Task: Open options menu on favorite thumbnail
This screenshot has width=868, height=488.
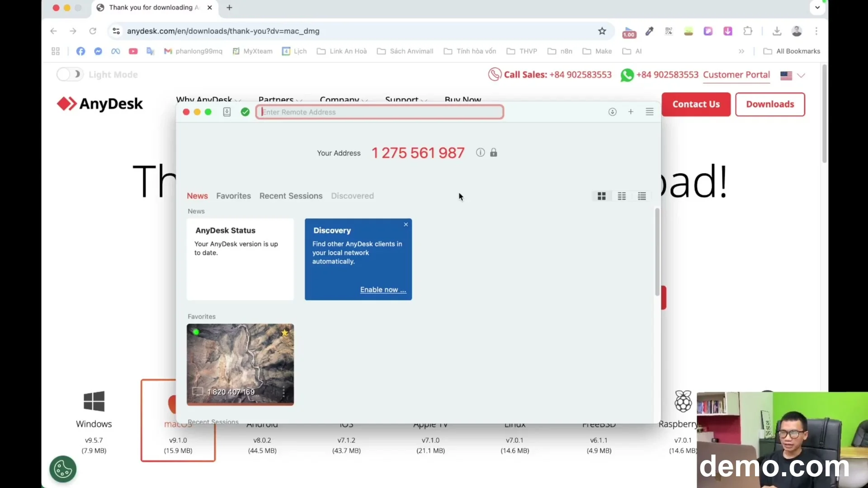Action: (284, 392)
